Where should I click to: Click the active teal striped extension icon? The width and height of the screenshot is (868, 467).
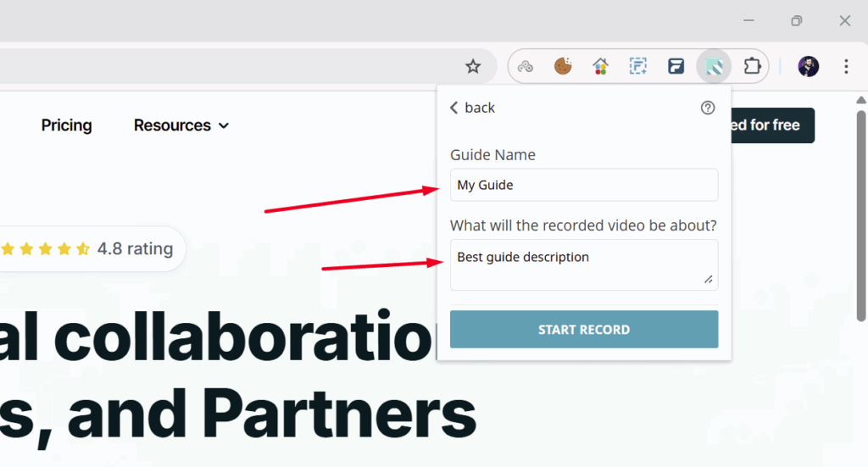pos(714,66)
